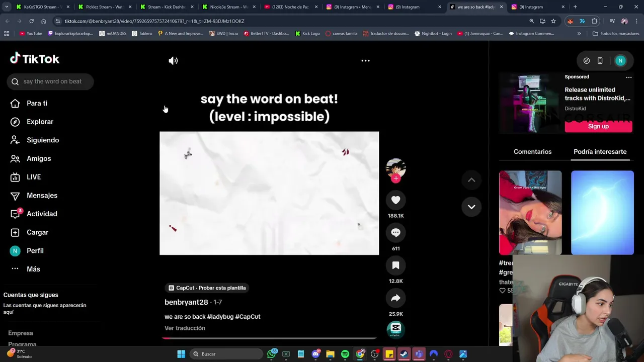Click the search box "say the word on beat"
Viewport: 644px width, 362px height.
pyautogui.click(x=50, y=81)
